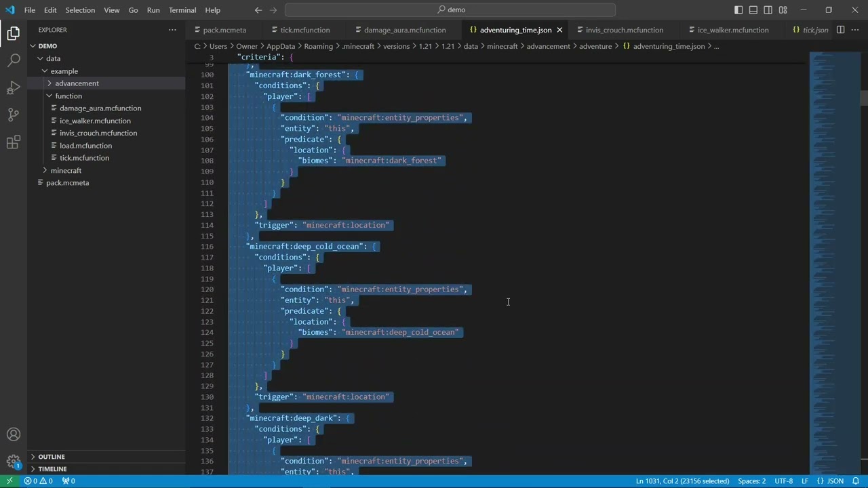Split the editor to the right
The image size is (868, 488).
coord(840,30)
